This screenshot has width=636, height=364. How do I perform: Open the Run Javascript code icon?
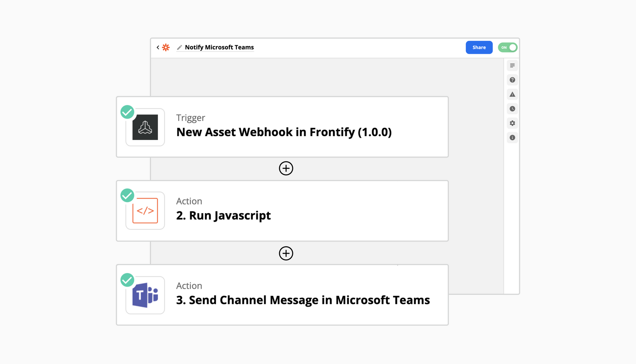pos(145,211)
